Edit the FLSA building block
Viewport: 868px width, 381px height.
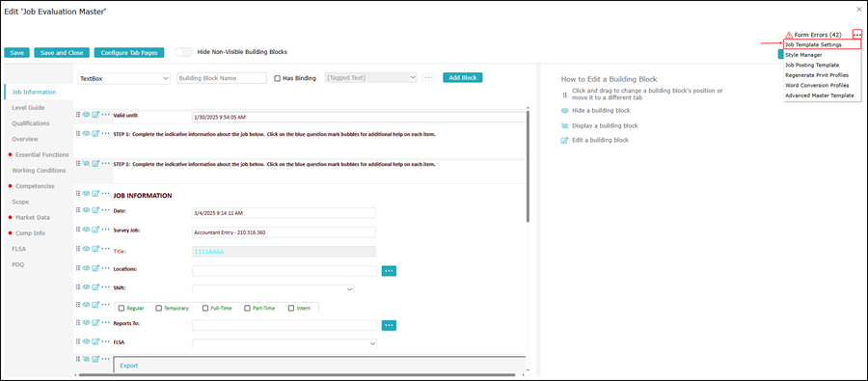(x=95, y=341)
